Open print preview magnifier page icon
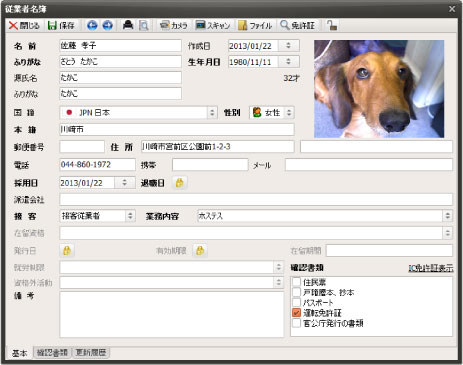 pyautogui.click(x=143, y=25)
